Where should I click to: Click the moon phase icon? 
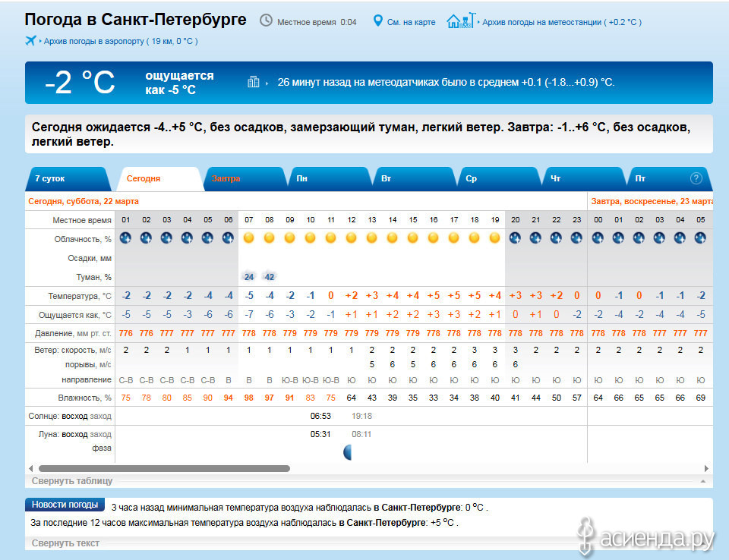point(347,452)
